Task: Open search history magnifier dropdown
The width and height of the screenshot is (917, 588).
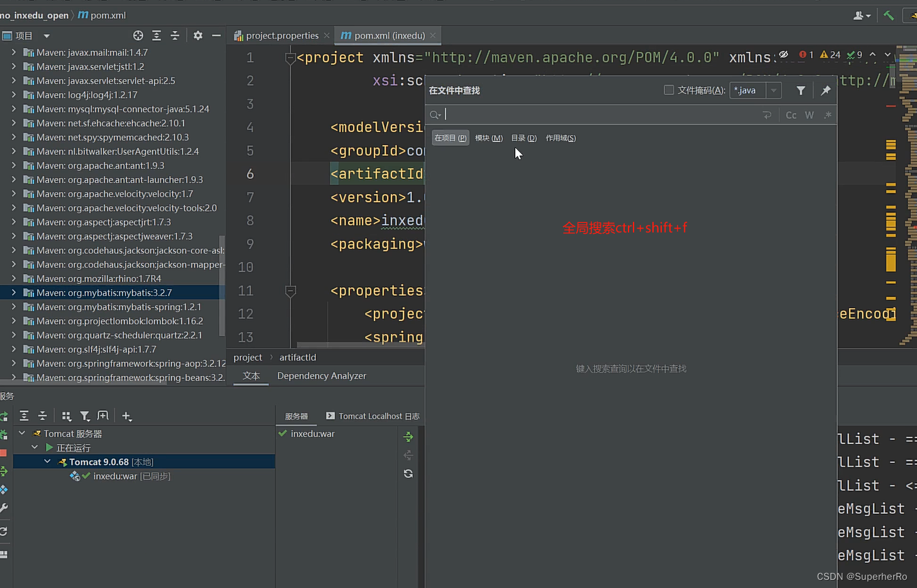Action: 436,115
